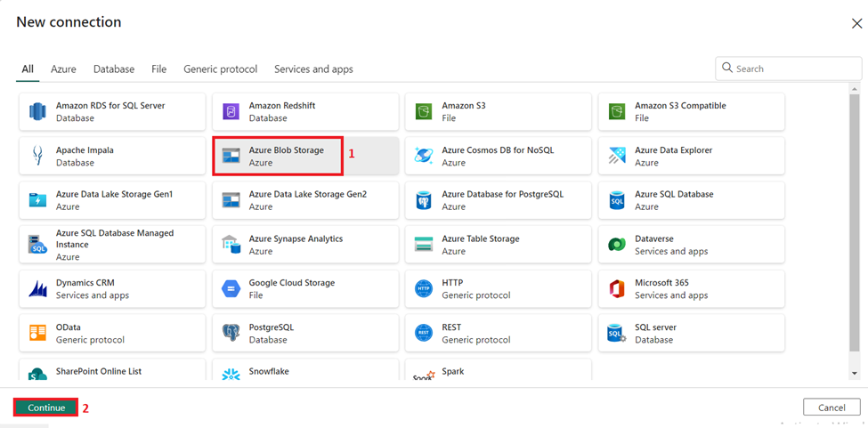
Task: Choose Azure Data Lake Storage Gen1 icon
Action: pyautogui.click(x=37, y=200)
